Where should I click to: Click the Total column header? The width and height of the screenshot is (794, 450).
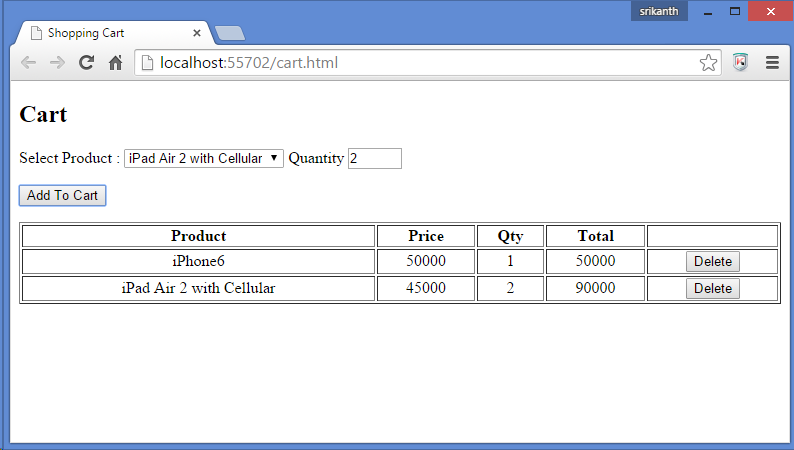point(596,236)
